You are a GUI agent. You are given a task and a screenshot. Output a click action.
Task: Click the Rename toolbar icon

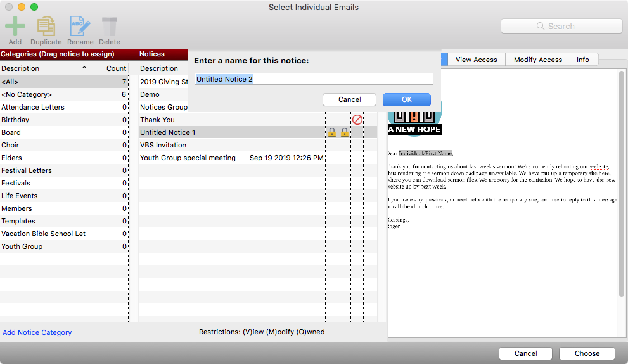pyautogui.click(x=80, y=27)
